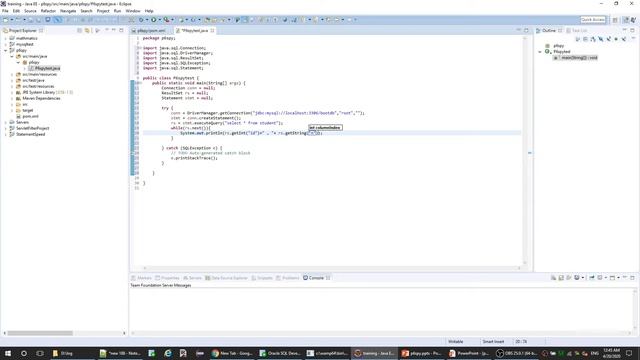Expand the Maven Dependencies node

click(x=12, y=98)
